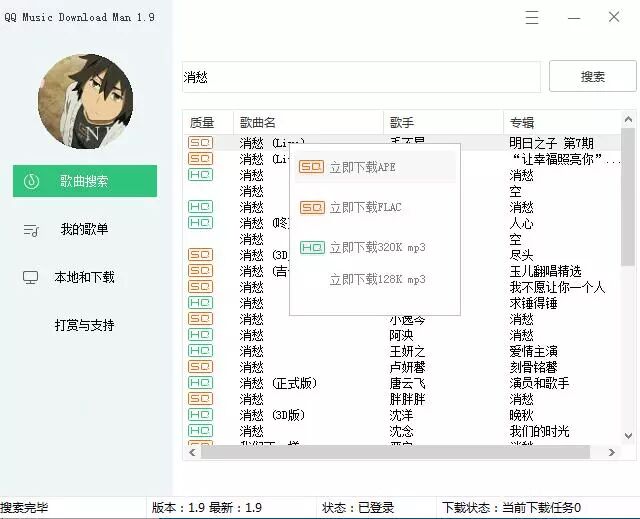Select album 晚秋
Viewport: 640px width, 519px height.
point(521,415)
